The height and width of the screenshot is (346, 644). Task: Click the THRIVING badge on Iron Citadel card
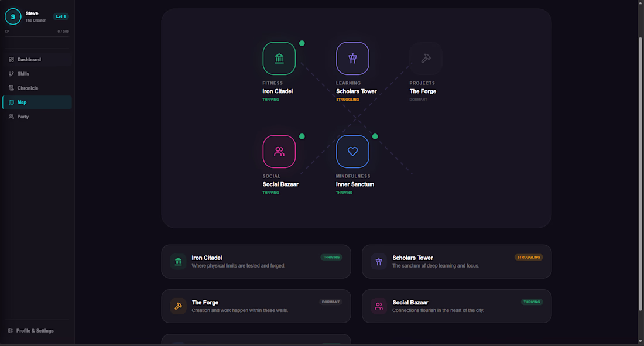331,257
